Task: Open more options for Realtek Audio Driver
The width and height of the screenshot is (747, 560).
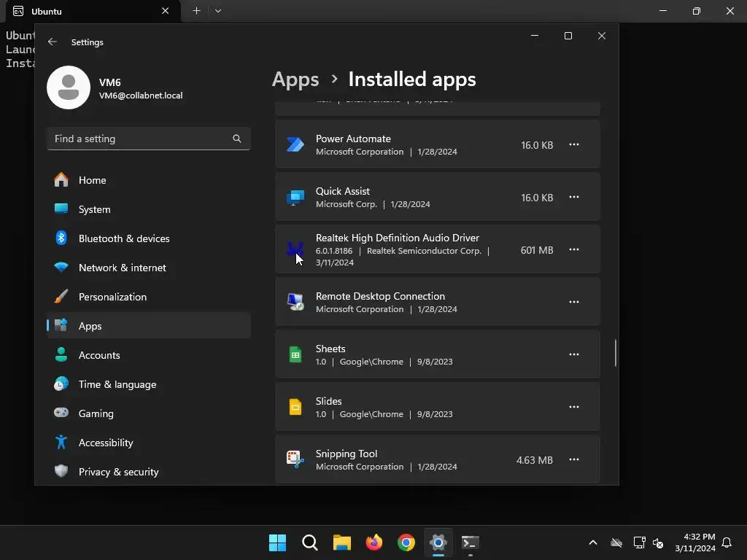Action: click(574, 249)
